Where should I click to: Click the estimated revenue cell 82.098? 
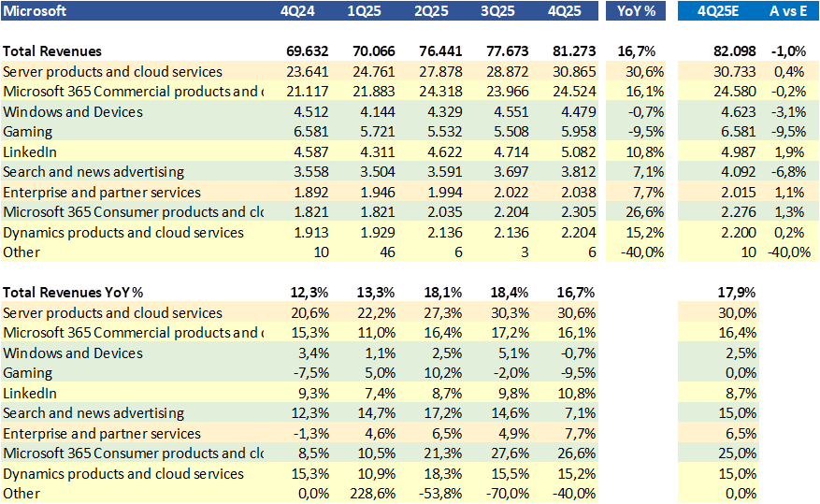click(x=735, y=51)
